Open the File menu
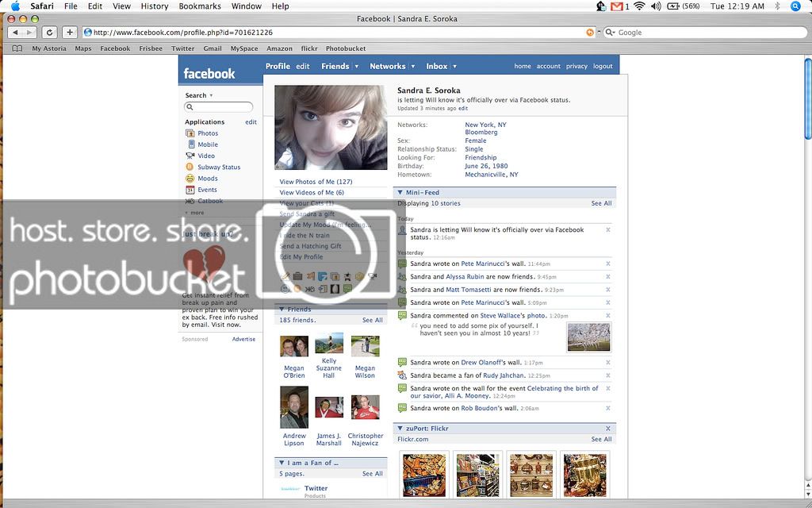 pyautogui.click(x=71, y=6)
